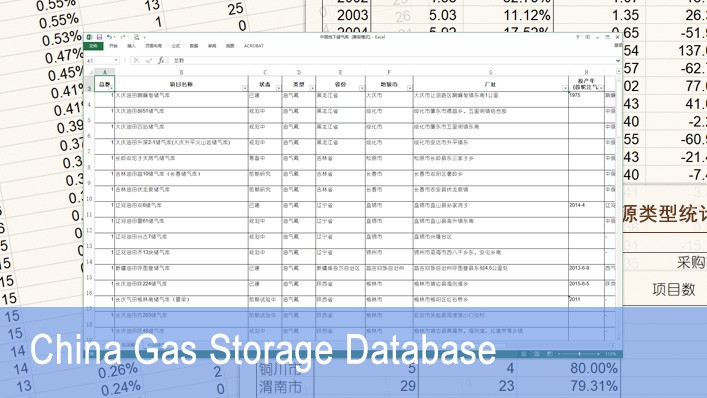Switch to Page Layout view in status bar

pyautogui.click(x=537, y=354)
